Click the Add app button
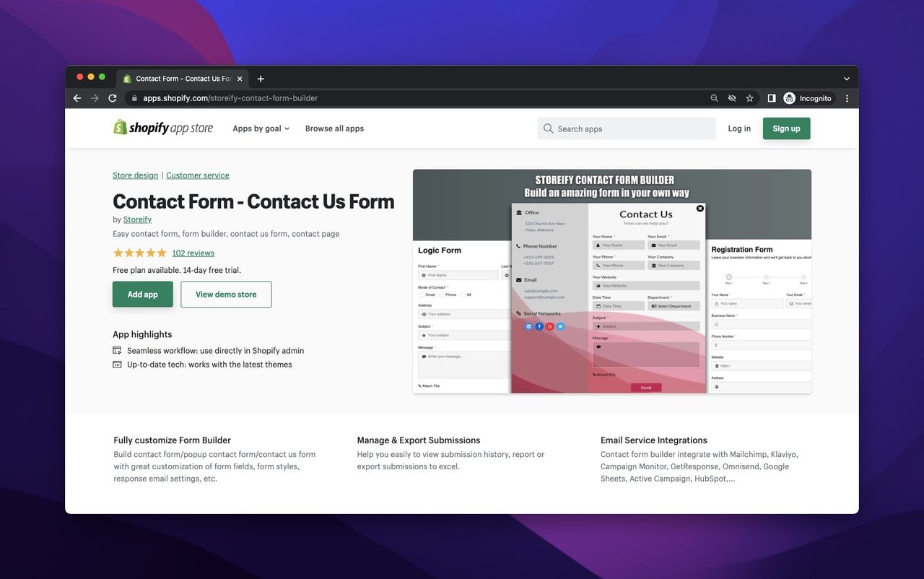Viewport: 924px width, 579px height. pyautogui.click(x=143, y=295)
